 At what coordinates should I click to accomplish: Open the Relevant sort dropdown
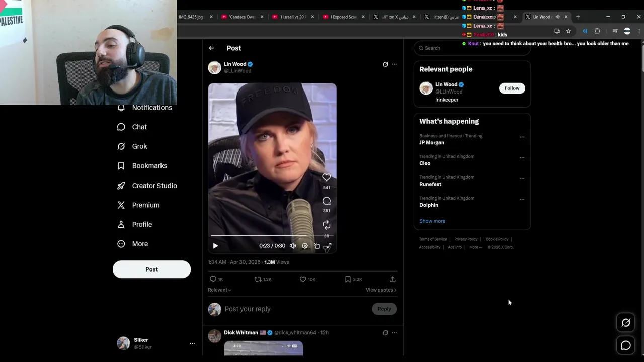click(220, 290)
